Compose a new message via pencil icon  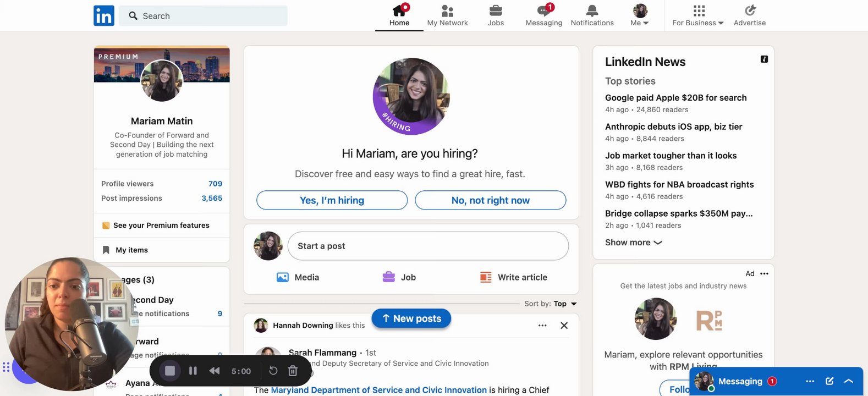pos(829,381)
